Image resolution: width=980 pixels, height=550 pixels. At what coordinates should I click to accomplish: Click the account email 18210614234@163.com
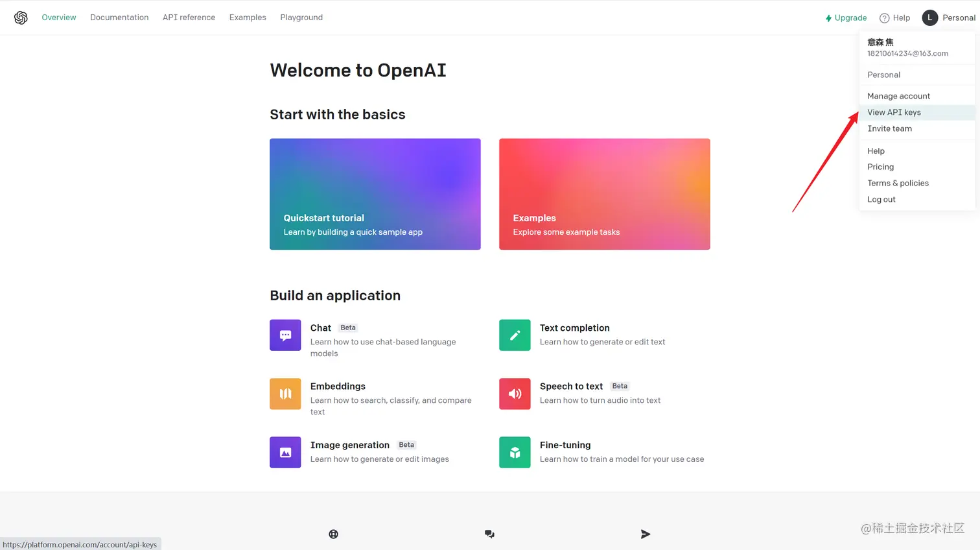point(907,53)
